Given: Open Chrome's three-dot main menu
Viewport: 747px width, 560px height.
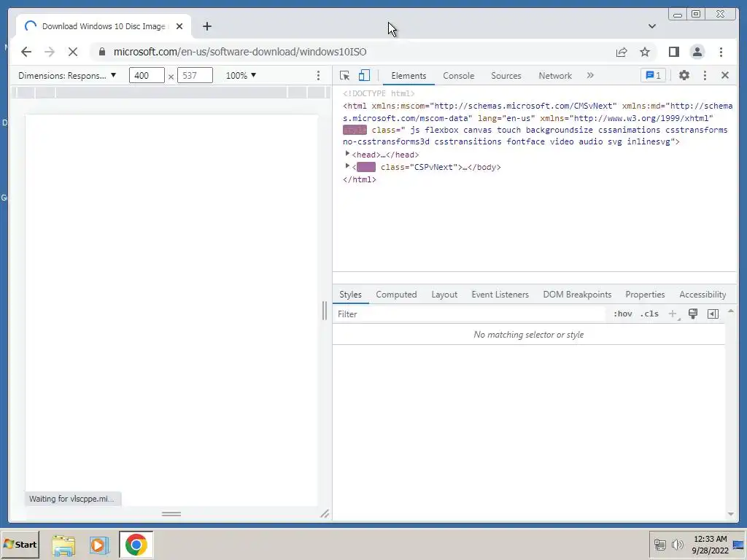Looking at the screenshot, I should [721, 52].
